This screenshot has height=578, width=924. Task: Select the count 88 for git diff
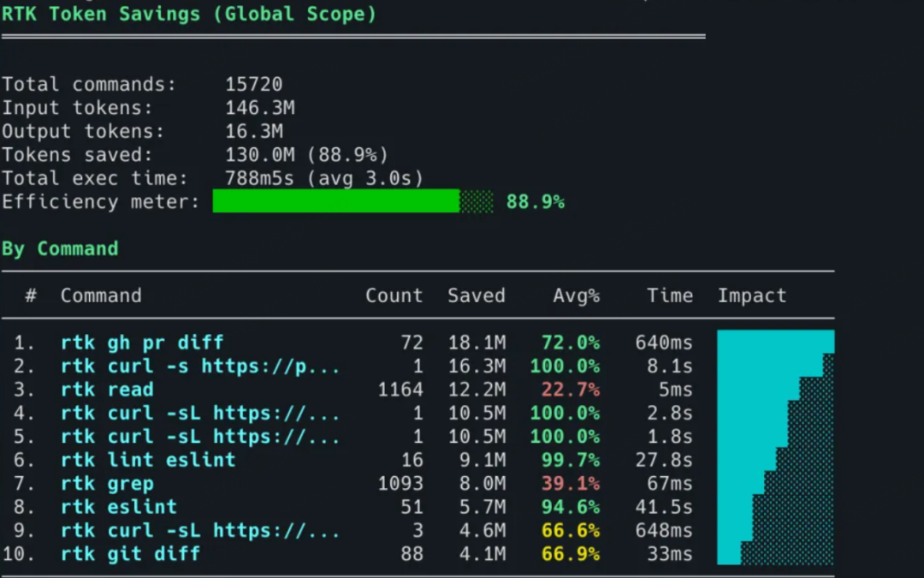(412, 554)
